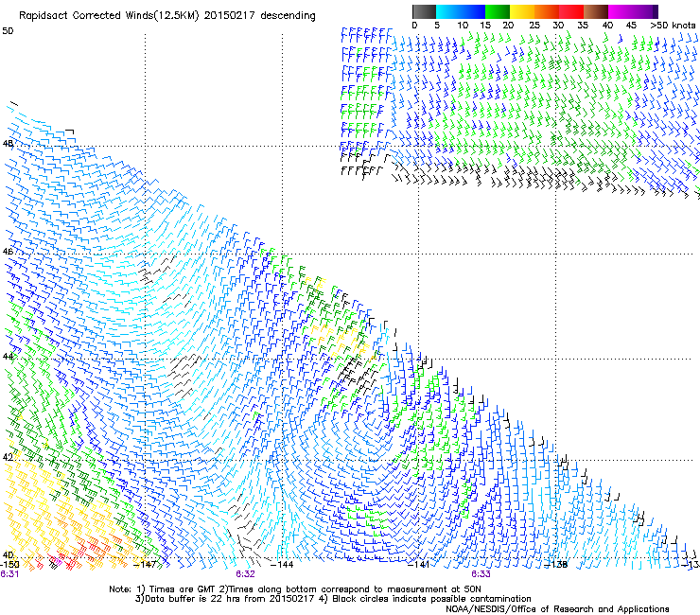Click the note line 'Data buffer is 22 hrs'

point(192,599)
